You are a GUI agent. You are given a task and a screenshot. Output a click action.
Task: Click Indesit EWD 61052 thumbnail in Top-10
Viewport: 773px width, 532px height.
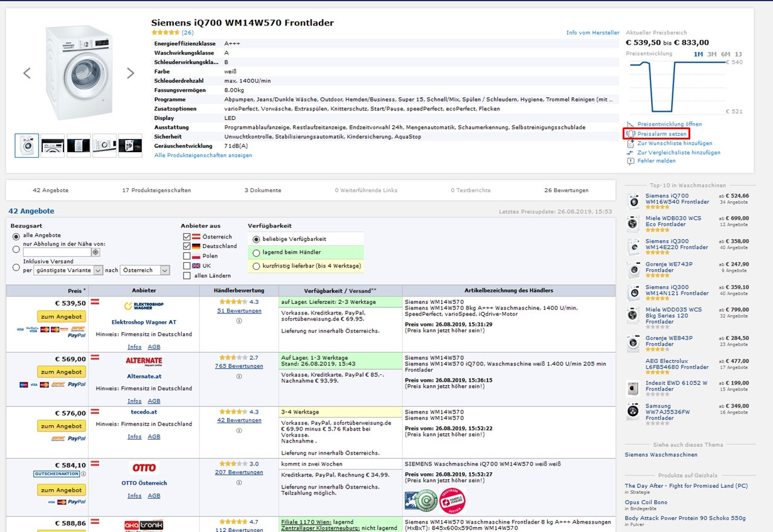click(x=633, y=388)
